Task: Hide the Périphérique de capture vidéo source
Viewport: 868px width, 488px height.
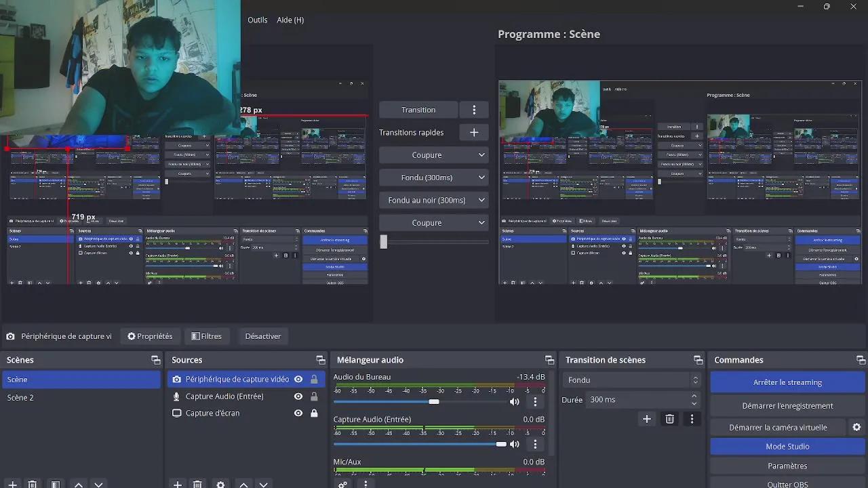Action: pos(298,380)
